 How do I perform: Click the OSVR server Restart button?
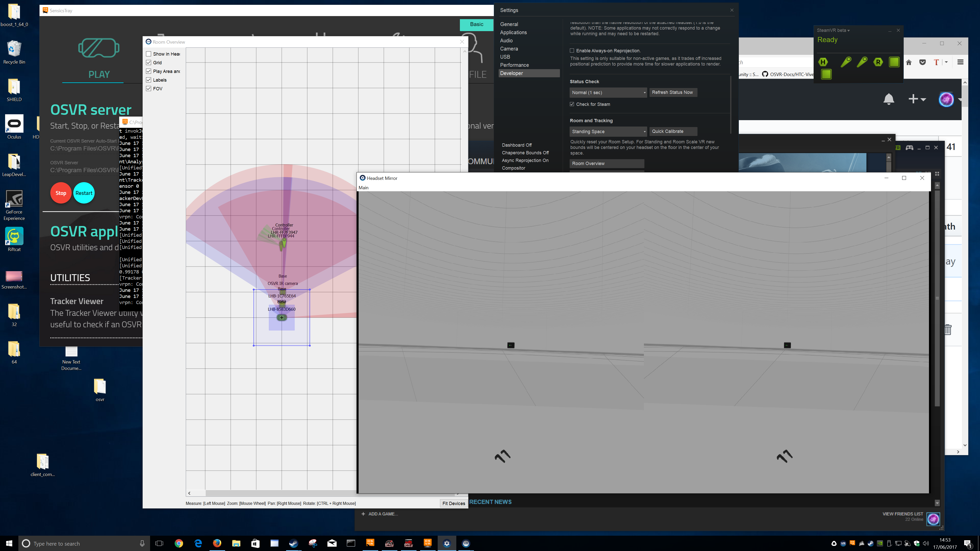click(x=83, y=193)
